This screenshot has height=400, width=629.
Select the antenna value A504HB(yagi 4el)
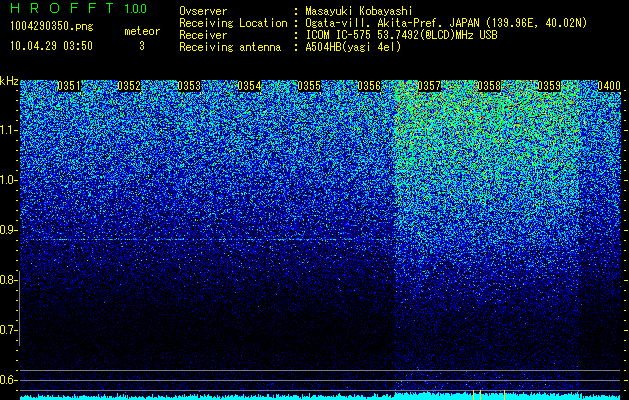pos(353,47)
